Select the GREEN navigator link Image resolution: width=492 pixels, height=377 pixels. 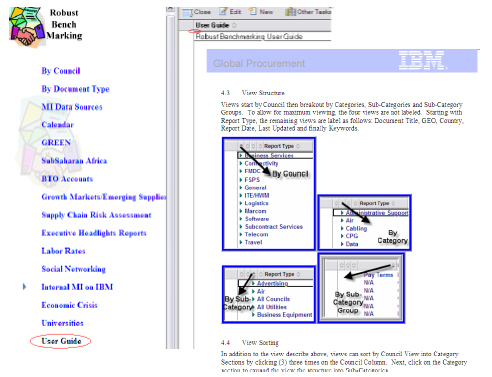(56, 143)
